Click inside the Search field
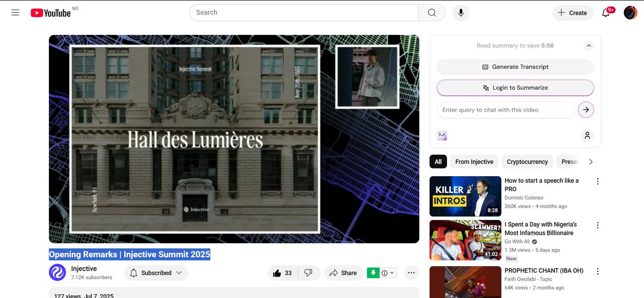The width and height of the screenshot is (644, 298). (304, 12)
